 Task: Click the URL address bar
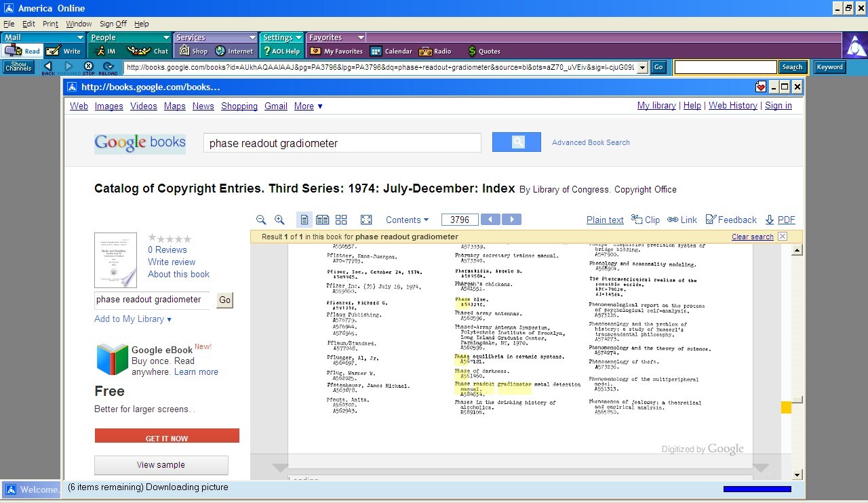pos(385,67)
